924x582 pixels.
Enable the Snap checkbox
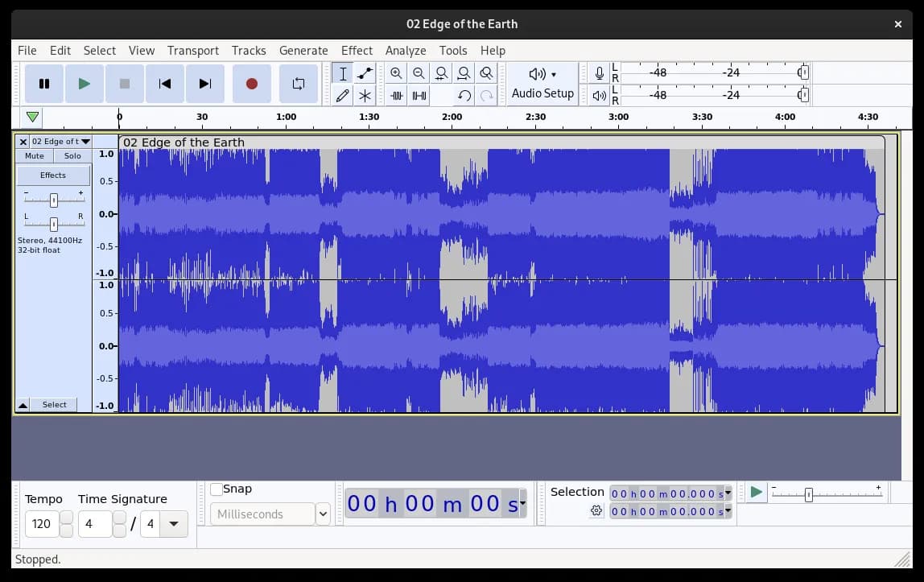(x=215, y=489)
